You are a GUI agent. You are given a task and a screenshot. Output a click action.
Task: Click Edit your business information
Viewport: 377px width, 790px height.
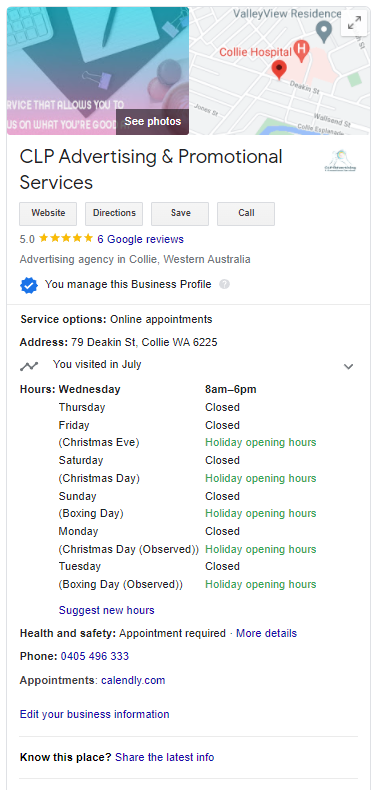94,714
